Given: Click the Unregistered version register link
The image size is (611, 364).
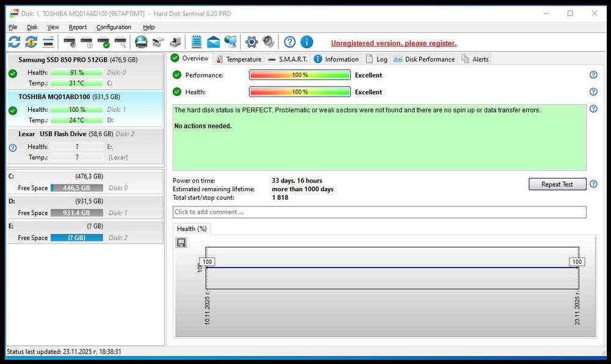Looking at the screenshot, I should [x=393, y=43].
